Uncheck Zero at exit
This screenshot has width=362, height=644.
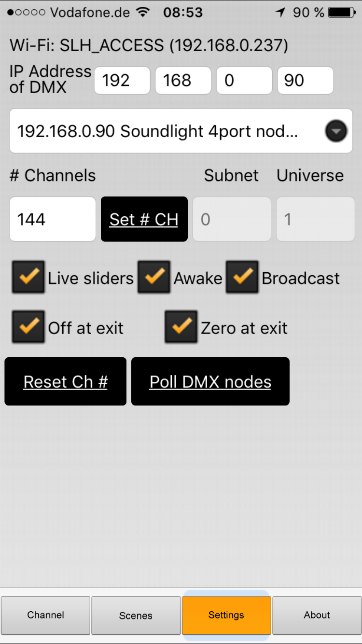pyautogui.click(x=181, y=327)
